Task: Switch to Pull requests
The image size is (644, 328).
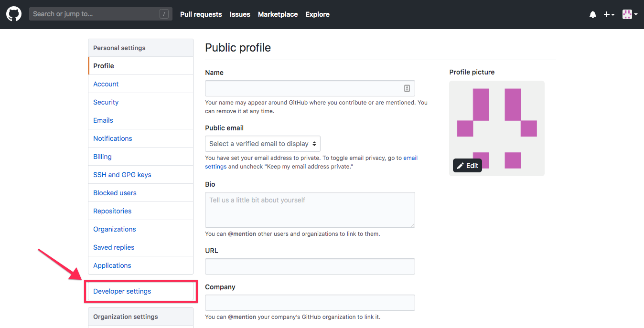Action: 201,14
